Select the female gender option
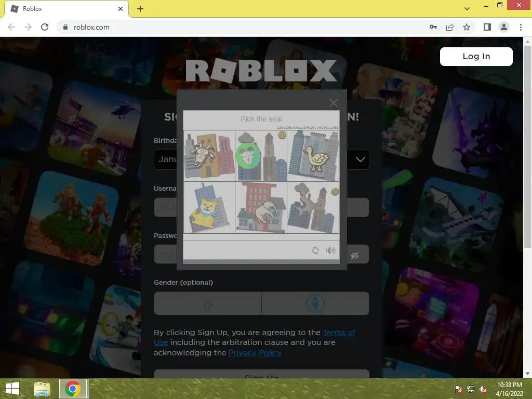The width and height of the screenshot is (532, 399). coord(208,303)
